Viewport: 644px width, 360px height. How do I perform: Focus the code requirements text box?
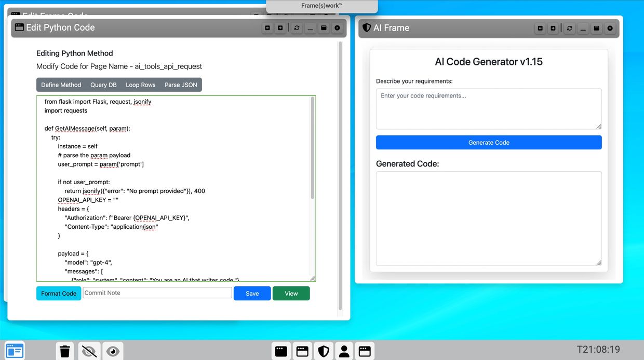[x=489, y=108]
